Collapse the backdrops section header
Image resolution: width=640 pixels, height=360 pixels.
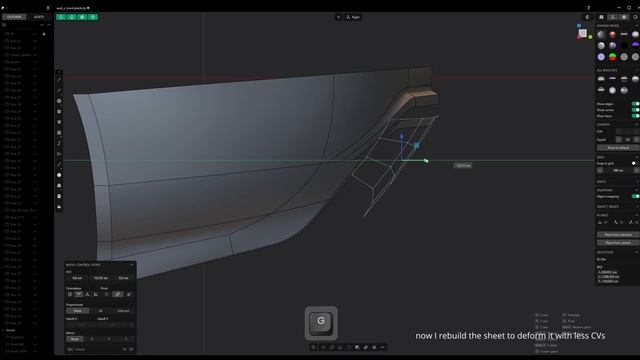[x=636, y=70]
